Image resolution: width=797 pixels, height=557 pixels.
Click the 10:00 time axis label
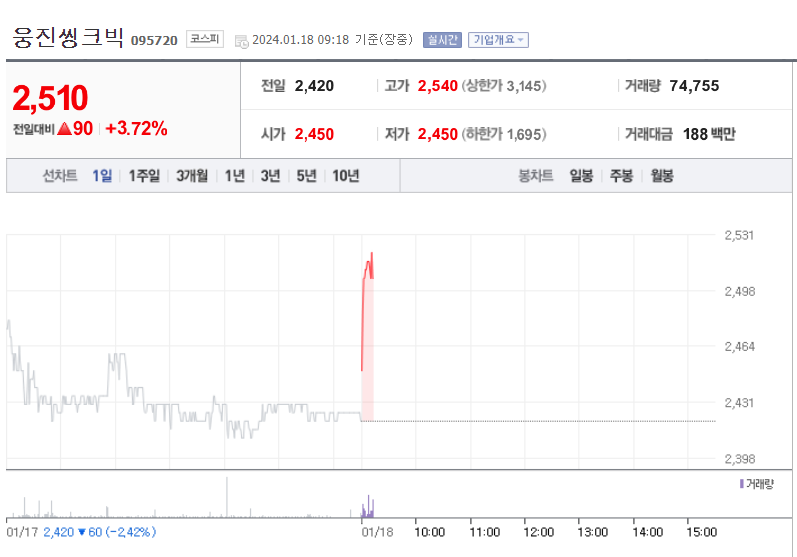pos(430,532)
